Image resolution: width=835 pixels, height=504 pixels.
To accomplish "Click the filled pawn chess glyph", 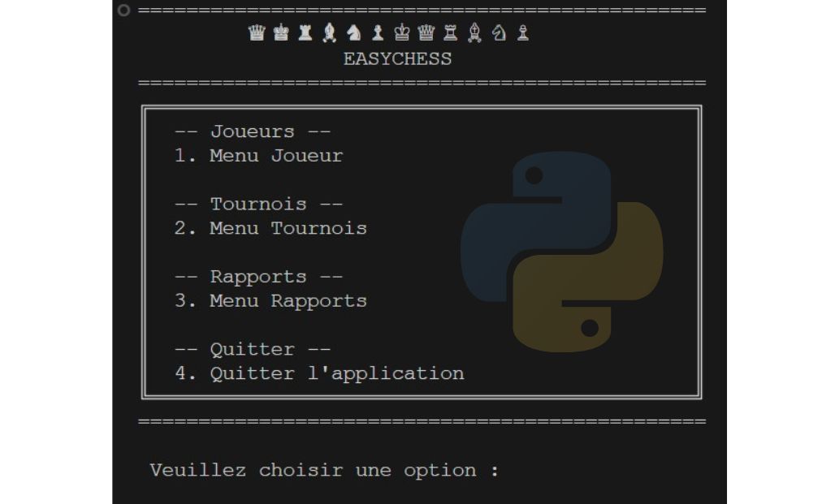I will [378, 33].
